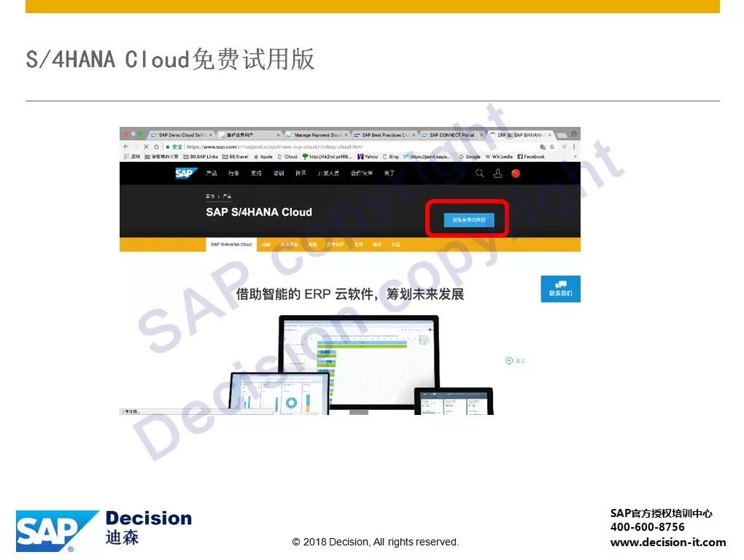Switch to Manage Payment Block browser tab
The height and width of the screenshot is (560, 744).
[317, 135]
